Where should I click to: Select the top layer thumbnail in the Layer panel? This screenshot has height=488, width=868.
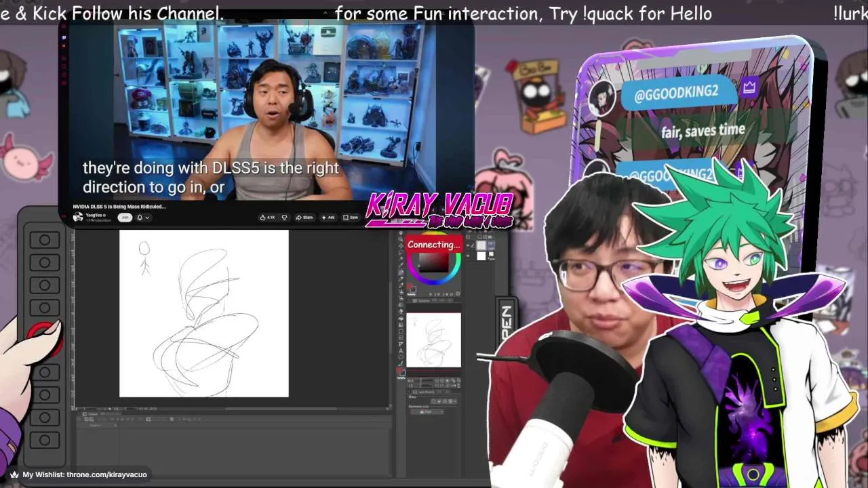coord(481,245)
